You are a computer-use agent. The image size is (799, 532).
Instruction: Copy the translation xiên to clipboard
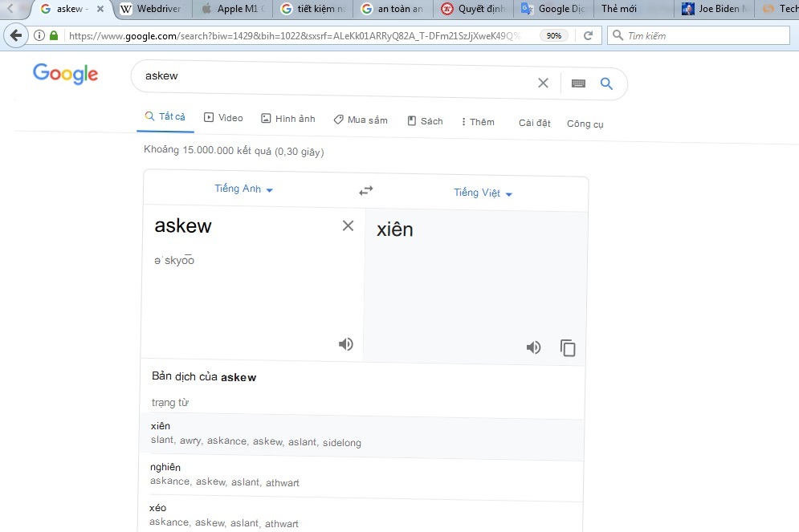(568, 348)
